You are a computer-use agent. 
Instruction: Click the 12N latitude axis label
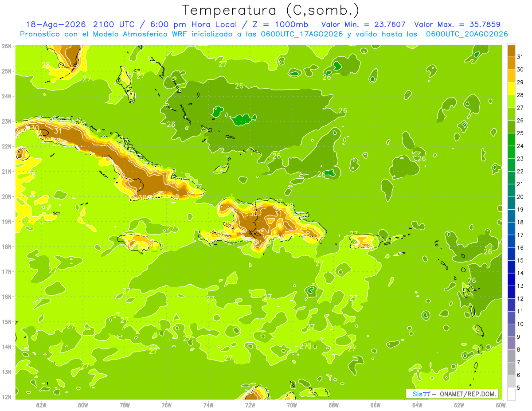6,397
